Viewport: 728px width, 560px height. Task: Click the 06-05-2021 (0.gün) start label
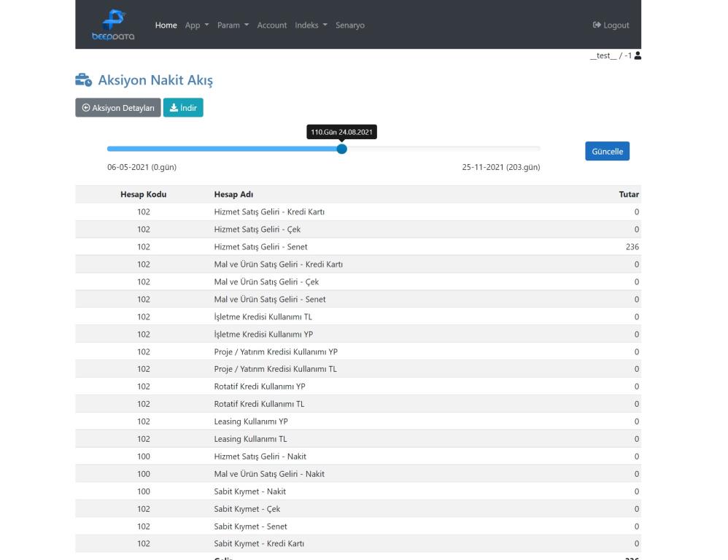click(142, 167)
